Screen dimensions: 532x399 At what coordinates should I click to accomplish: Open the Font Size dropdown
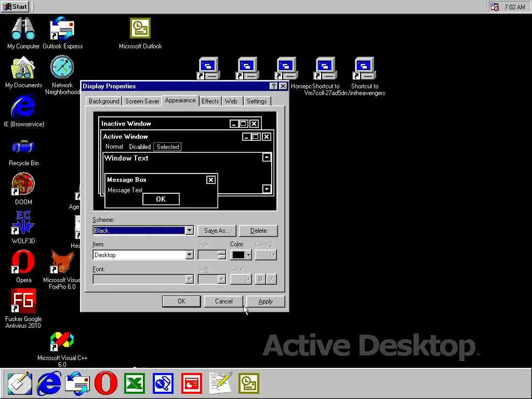(221, 280)
